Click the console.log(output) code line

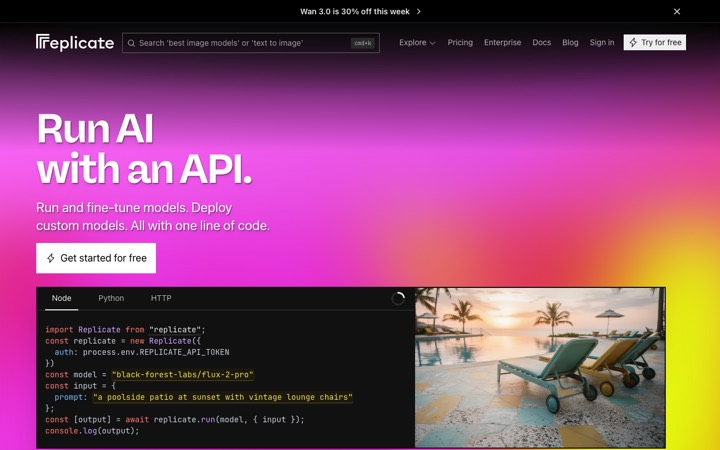tap(92, 431)
